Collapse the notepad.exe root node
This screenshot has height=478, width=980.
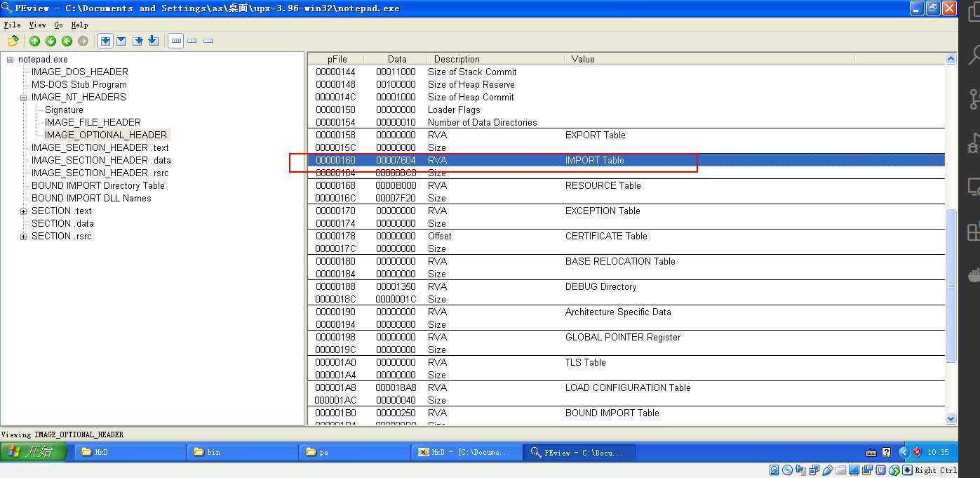pyautogui.click(x=10, y=60)
